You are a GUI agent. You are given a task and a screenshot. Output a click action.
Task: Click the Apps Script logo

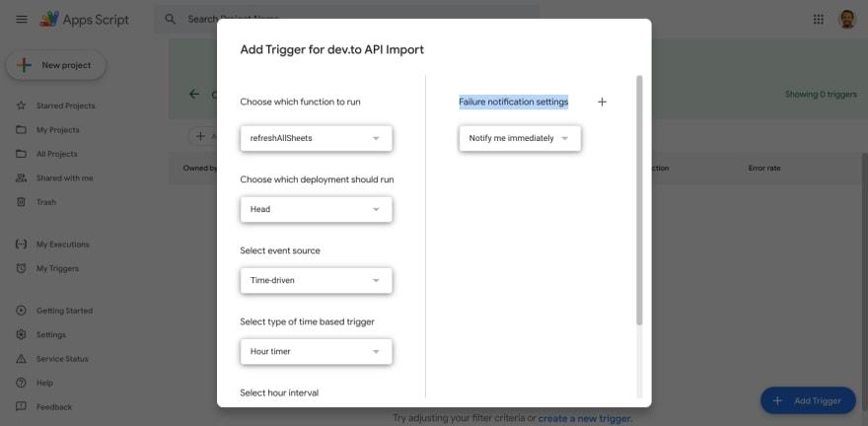click(x=49, y=19)
